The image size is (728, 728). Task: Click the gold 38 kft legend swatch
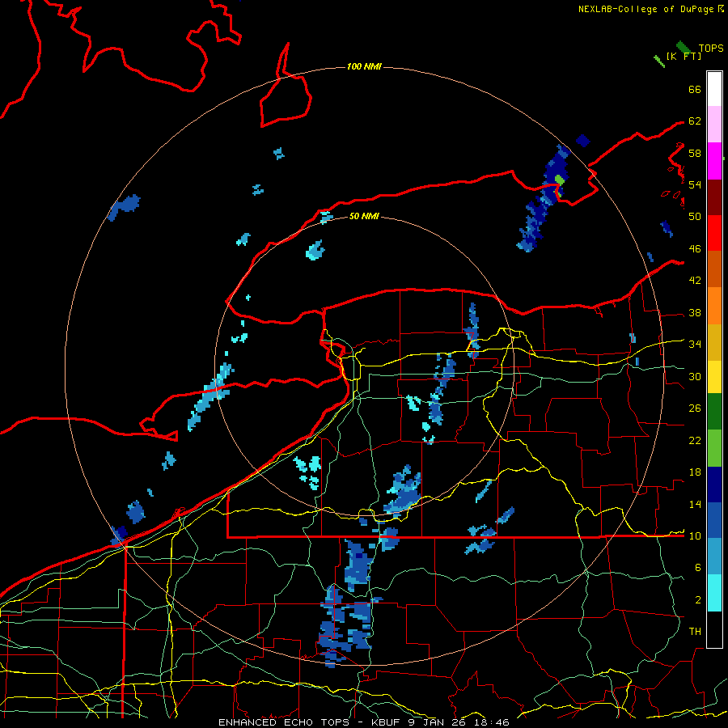click(714, 342)
